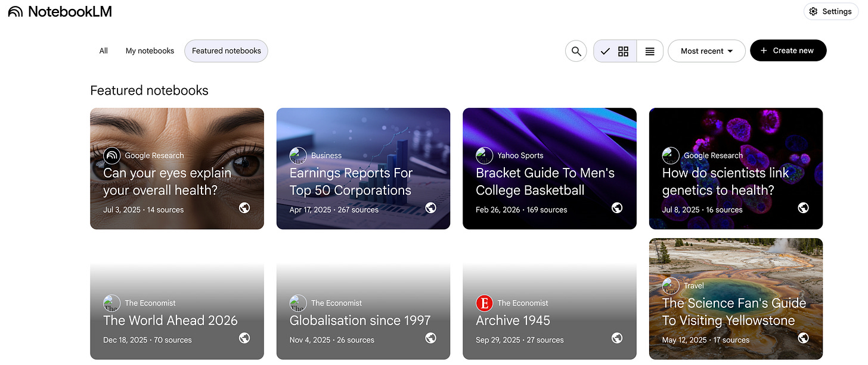Click the plus icon in Create new
The image size is (868, 365).
pyautogui.click(x=764, y=51)
